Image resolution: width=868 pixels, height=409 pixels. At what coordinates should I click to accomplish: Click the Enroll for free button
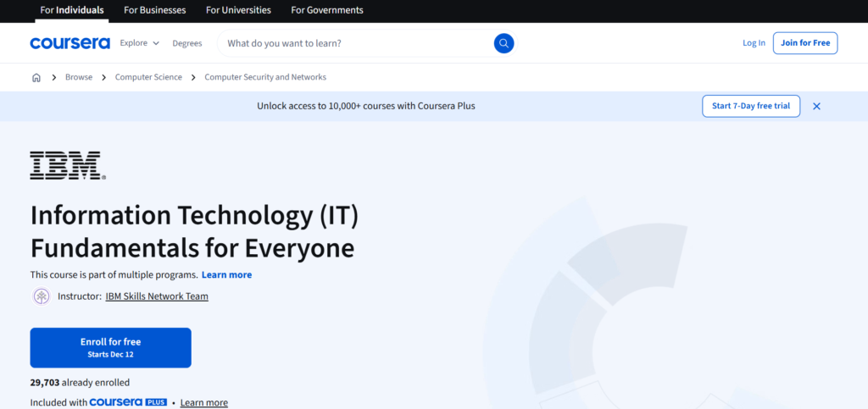coord(110,347)
